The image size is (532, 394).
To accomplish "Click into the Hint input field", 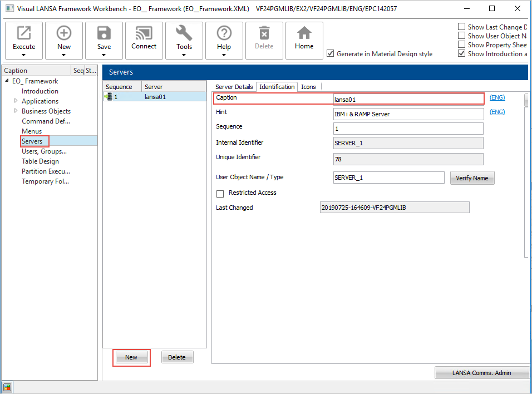I will click(x=408, y=114).
